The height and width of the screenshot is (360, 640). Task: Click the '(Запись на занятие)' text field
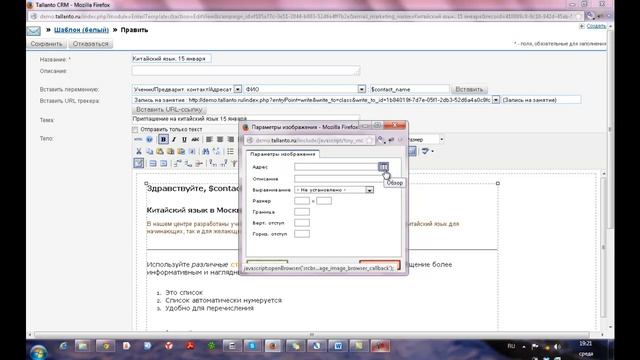pos(541,100)
